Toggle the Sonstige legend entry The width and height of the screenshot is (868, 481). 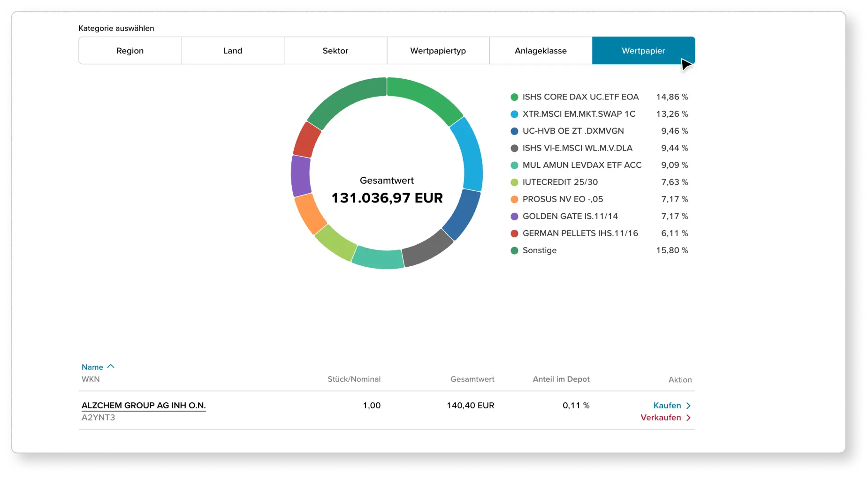click(x=540, y=250)
